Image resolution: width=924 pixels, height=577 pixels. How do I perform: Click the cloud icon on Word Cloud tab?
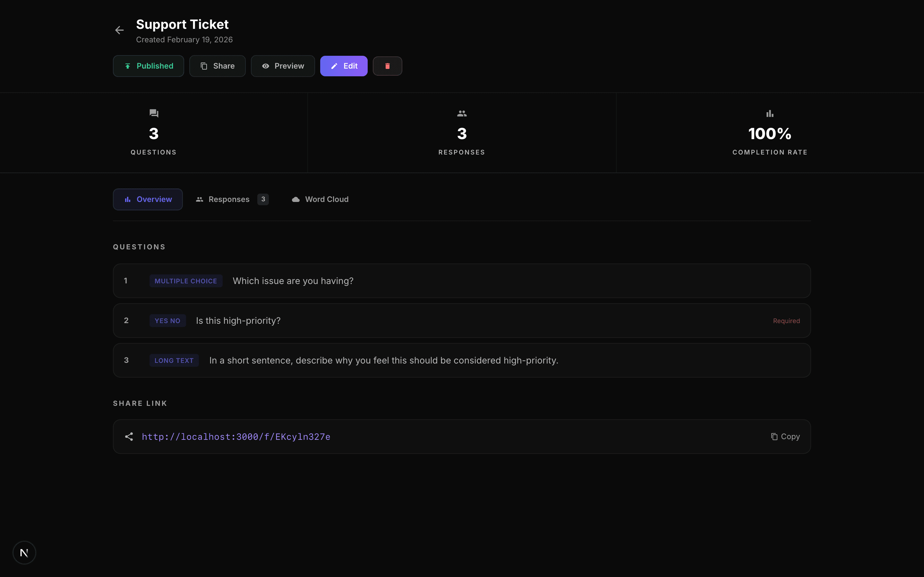coord(295,199)
